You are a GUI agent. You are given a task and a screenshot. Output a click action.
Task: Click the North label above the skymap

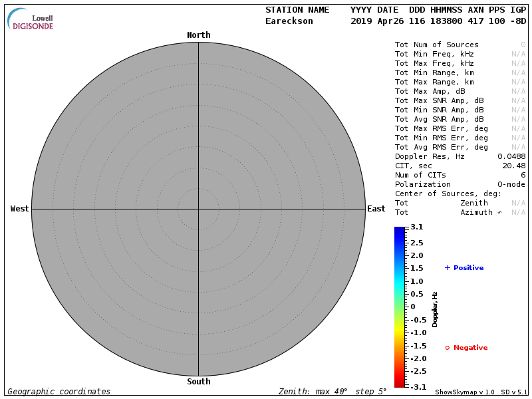[198, 35]
